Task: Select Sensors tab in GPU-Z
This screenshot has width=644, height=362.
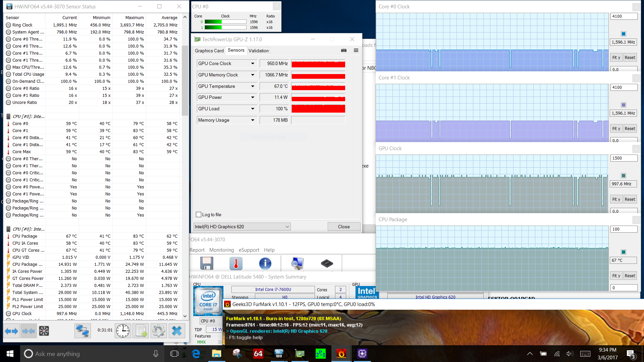Action: pyautogui.click(x=236, y=50)
